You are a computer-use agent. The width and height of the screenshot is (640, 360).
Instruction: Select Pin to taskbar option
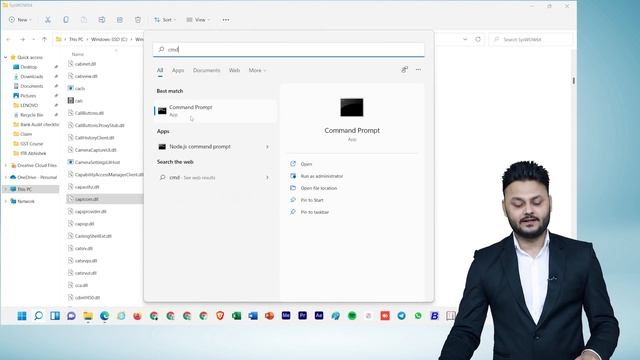point(314,212)
